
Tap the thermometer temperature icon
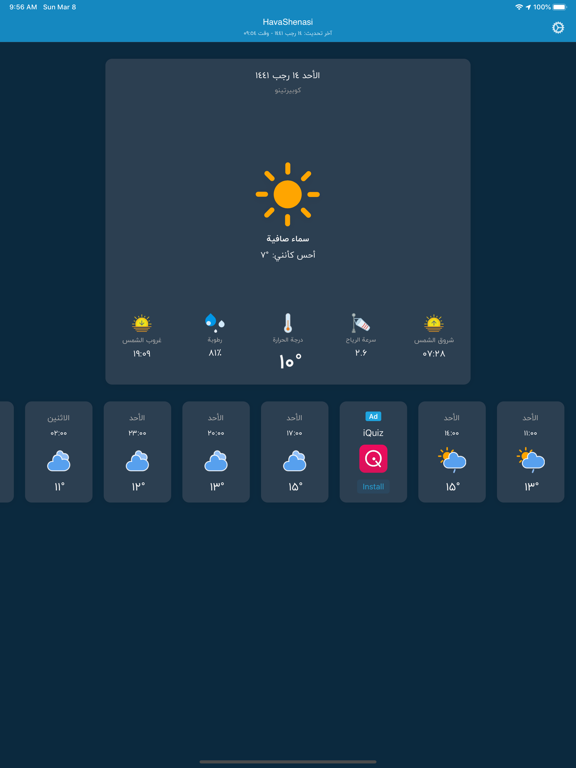288,323
